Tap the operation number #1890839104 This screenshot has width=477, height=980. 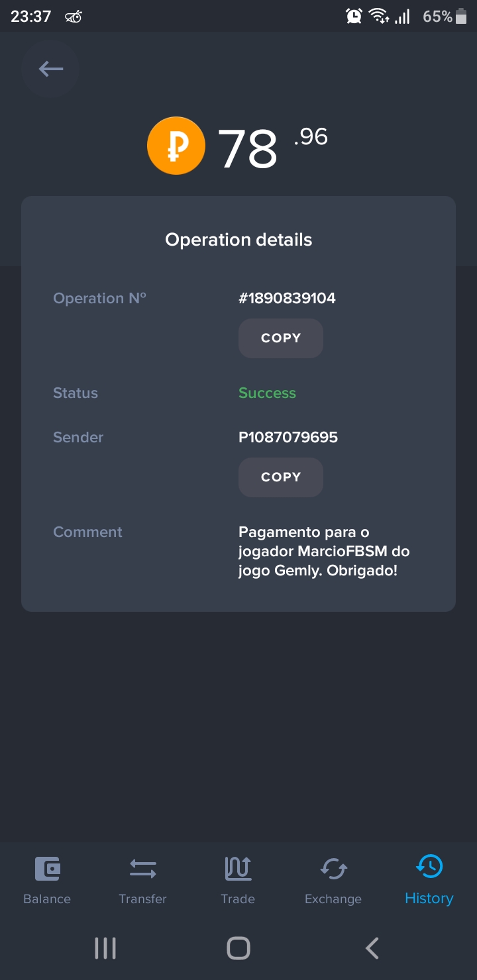(x=287, y=299)
